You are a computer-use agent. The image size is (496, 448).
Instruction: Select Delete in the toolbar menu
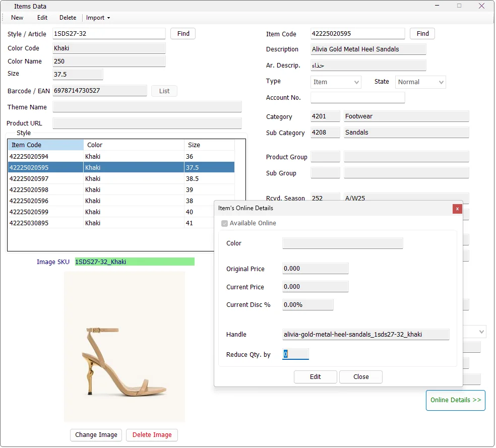click(68, 18)
